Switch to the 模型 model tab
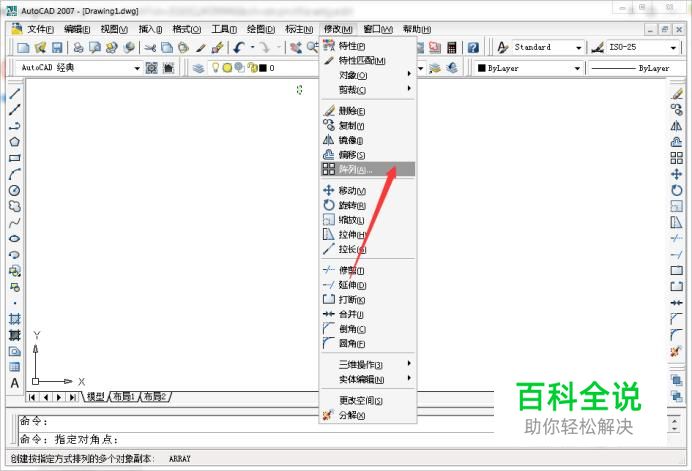The width and height of the screenshot is (692, 471). coord(95,396)
